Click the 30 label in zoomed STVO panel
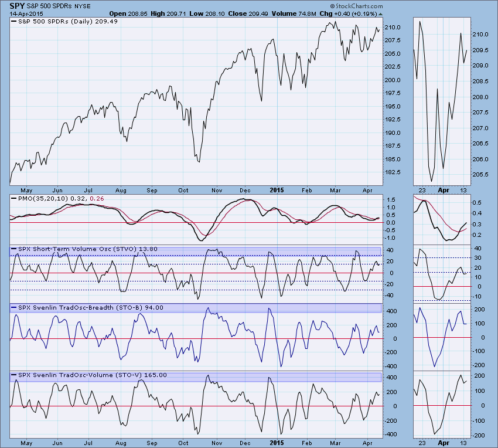498x448 pixels. (x=477, y=258)
